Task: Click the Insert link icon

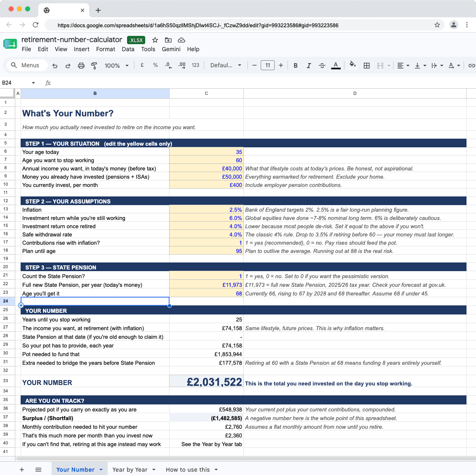Action: click(471, 65)
